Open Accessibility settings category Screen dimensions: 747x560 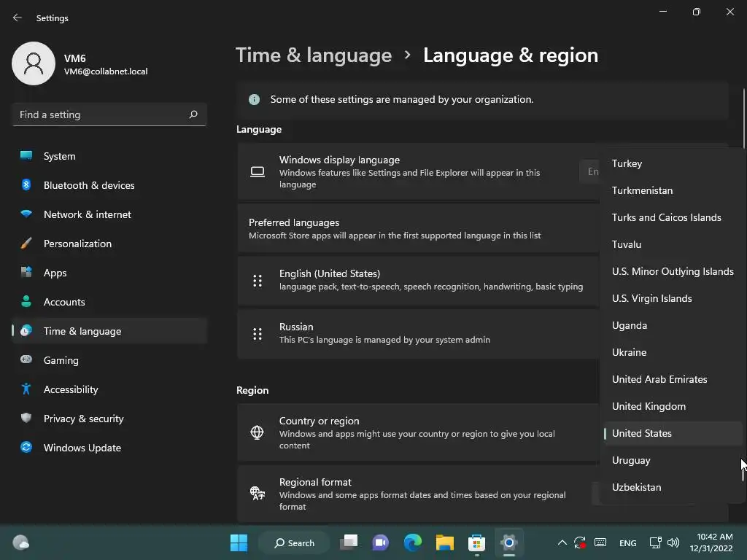(x=109, y=389)
